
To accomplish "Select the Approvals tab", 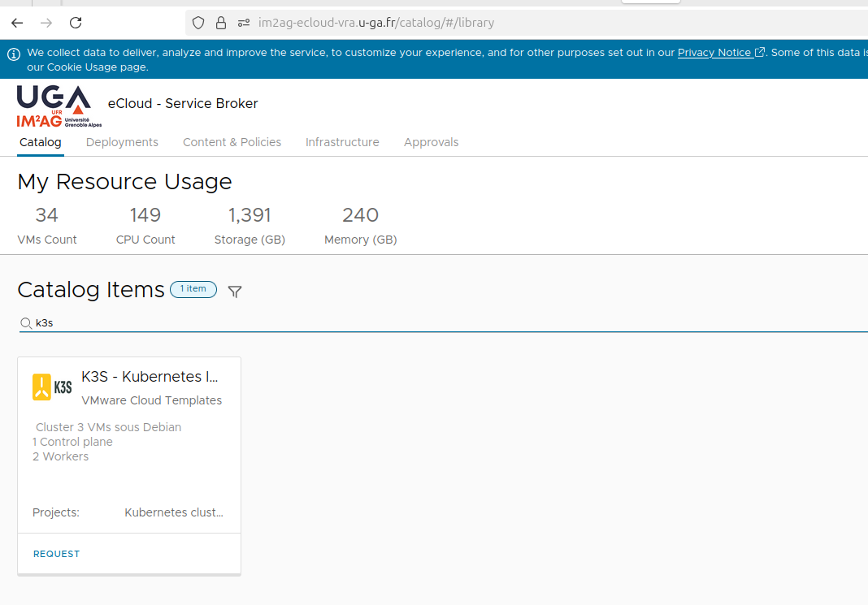I will click(x=431, y=142).
